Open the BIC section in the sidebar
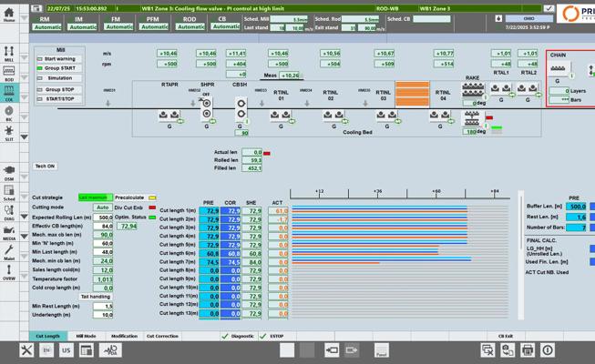The height and width of the screenshot is (364, 595). click(9, 113)
